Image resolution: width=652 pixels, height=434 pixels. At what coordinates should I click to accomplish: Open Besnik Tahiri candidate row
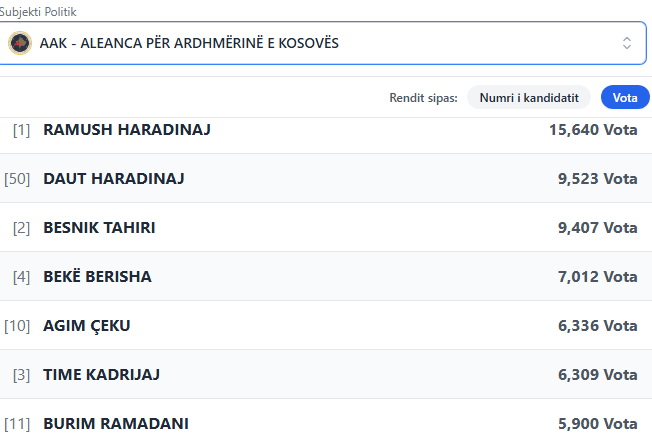99,228
